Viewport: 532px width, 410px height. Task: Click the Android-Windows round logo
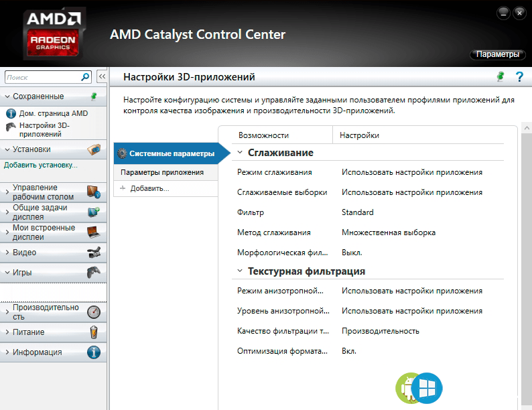pyautogui.click(x=419, y=388)
